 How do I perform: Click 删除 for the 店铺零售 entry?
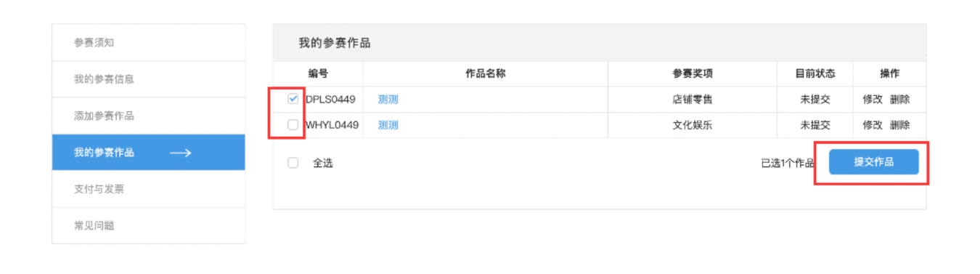pos(900,100)
